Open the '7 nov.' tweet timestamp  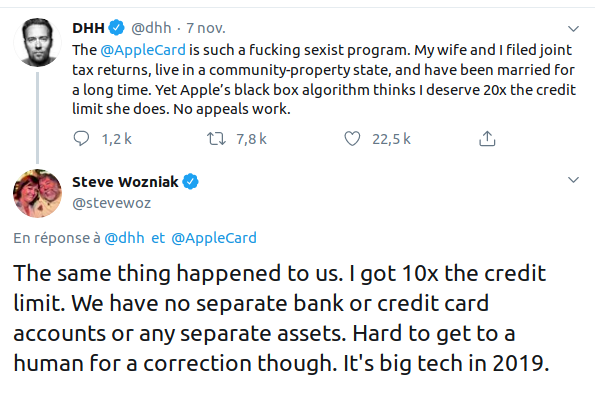pos(206,28)
